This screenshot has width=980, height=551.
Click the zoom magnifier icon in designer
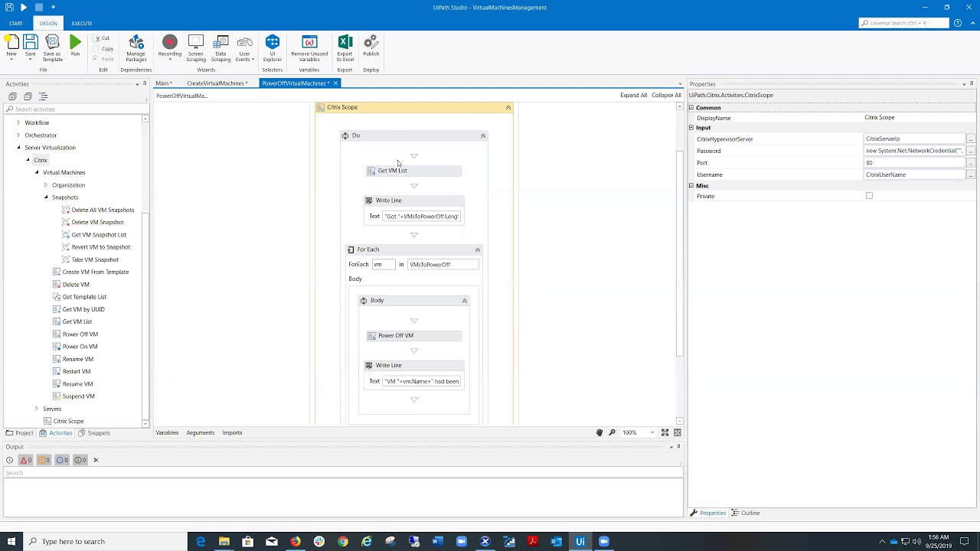pyautogui.click(x=612, y=433)
